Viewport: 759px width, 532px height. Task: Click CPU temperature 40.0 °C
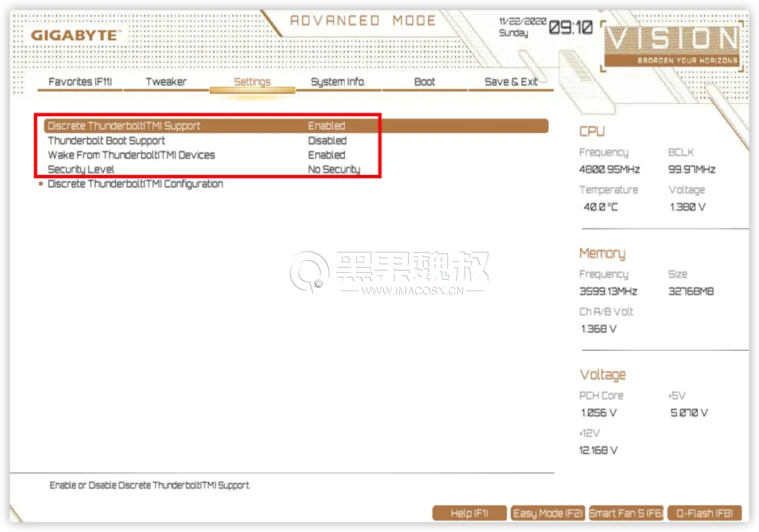(x=601, y=207)
